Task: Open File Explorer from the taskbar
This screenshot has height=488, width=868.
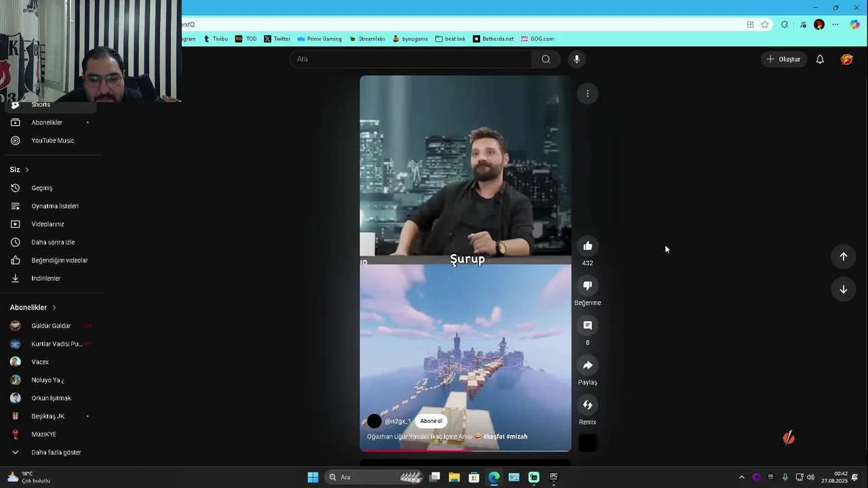Action: [454, 477]
